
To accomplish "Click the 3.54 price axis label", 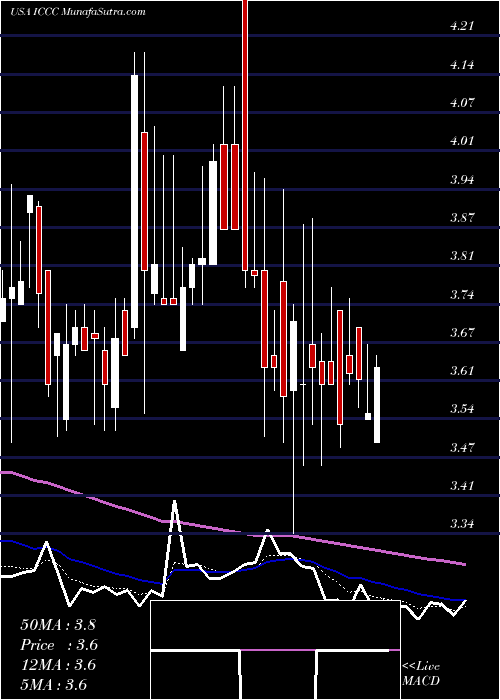I will point(462,409).
